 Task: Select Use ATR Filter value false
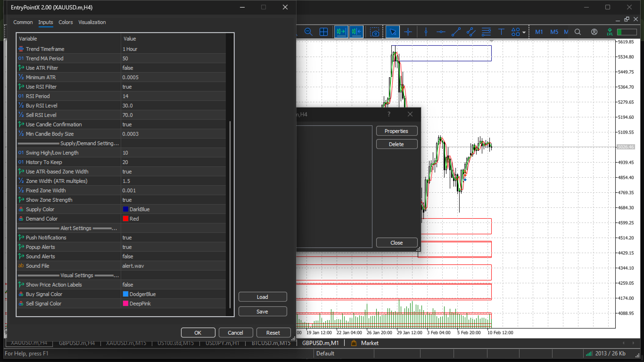coord(173,68)
